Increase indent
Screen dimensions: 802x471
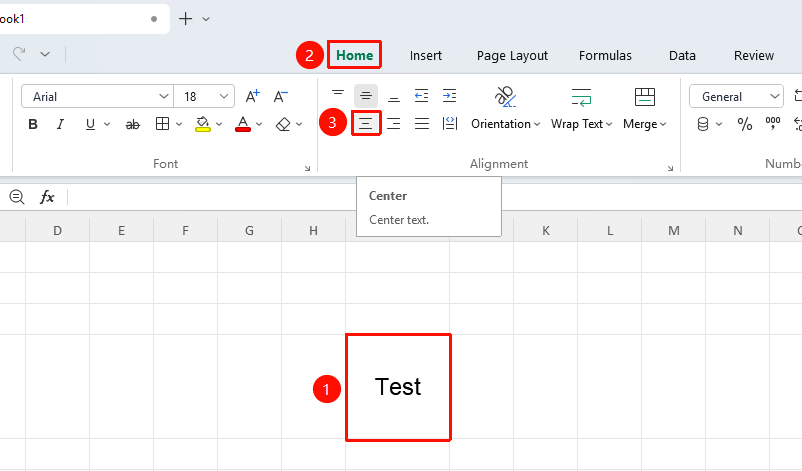point(450,96)
